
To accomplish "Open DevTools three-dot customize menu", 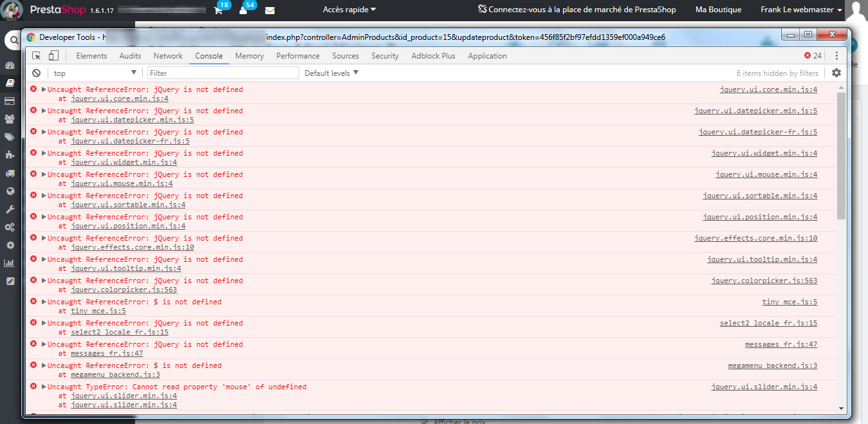I will point(836,56).
